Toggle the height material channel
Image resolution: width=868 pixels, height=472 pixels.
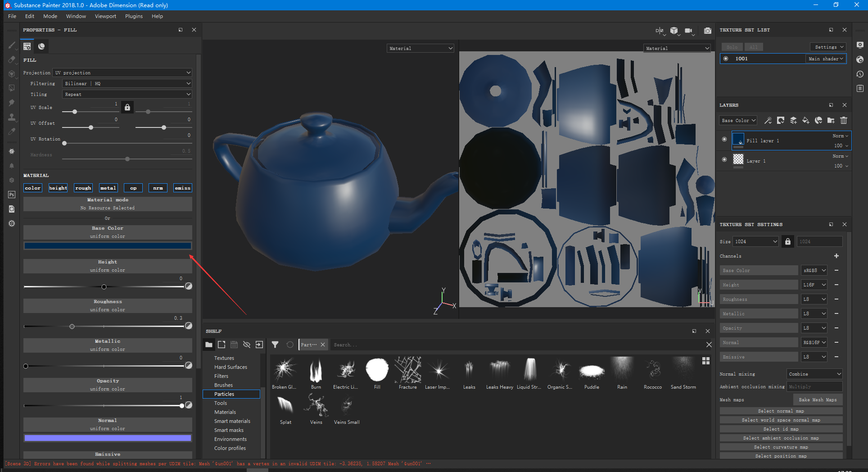point(58,188)
